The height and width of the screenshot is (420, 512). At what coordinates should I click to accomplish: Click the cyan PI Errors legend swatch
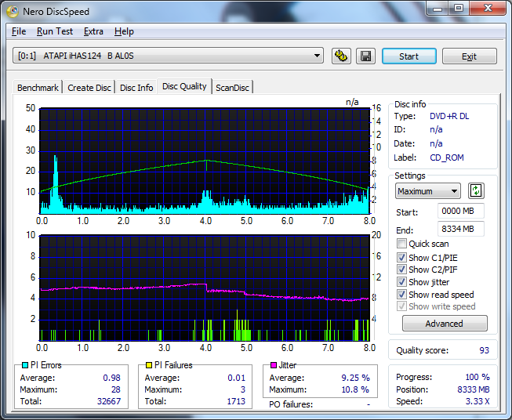[24, 365]
